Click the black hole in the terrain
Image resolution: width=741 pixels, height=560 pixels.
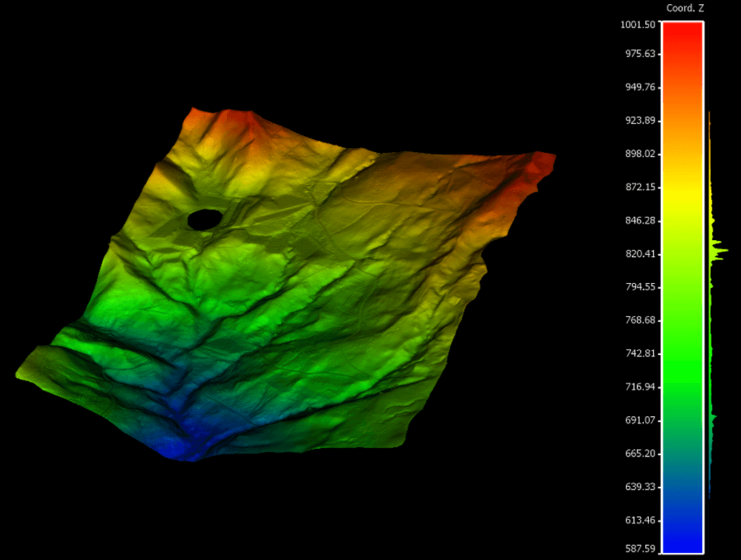click(x=204, y=219)
